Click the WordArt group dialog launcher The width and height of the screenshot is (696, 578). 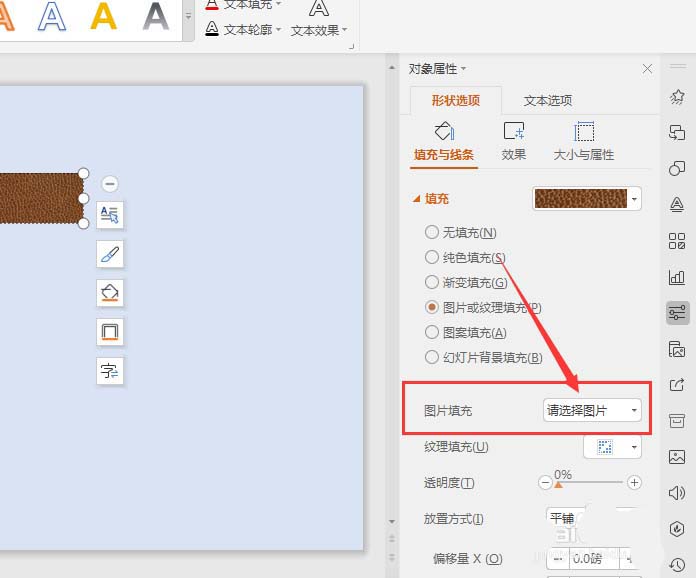coord(351,46)
